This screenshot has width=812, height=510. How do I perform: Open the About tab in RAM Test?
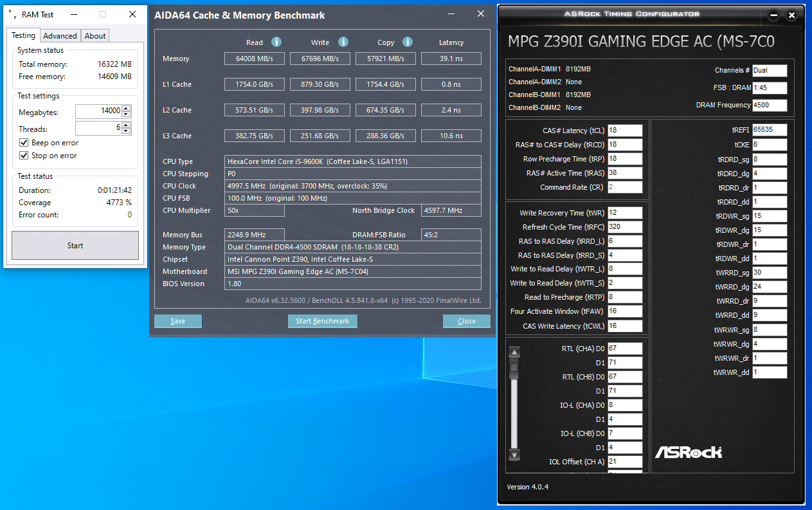[95, 36]
